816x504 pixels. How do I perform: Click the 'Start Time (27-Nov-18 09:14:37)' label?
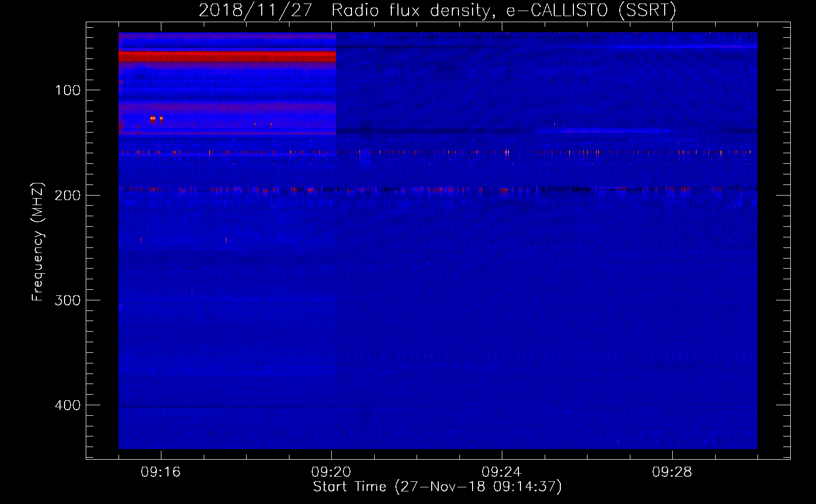(437, 487)
